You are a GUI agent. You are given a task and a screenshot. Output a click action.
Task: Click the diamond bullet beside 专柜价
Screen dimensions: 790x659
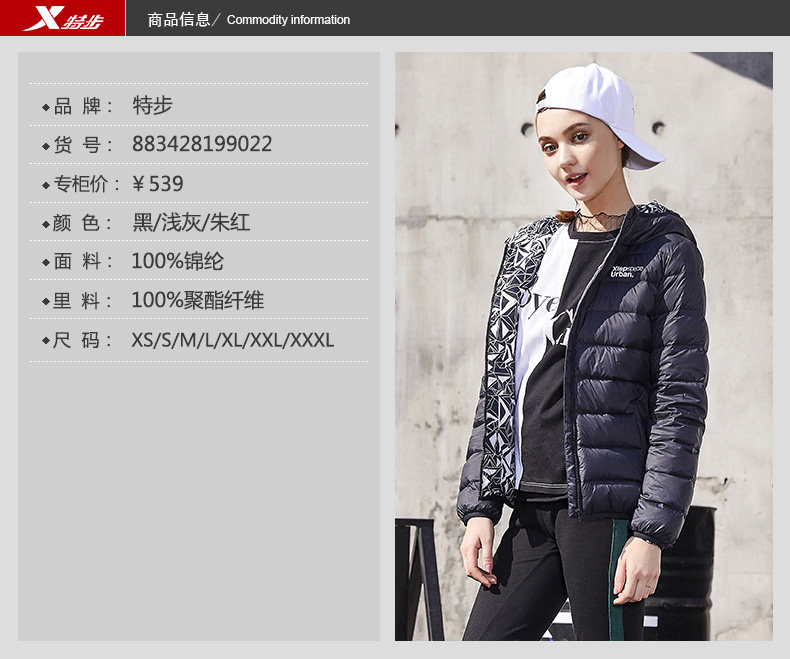pos(46,185)
